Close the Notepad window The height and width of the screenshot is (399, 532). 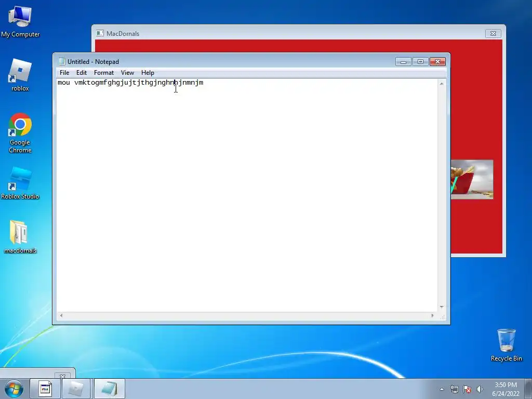point(437,62)
